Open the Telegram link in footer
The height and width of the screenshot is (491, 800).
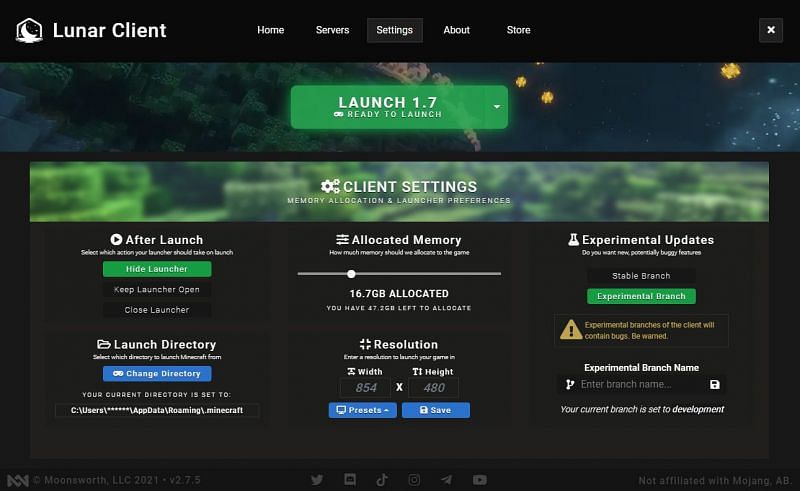(x=446, y=480)
